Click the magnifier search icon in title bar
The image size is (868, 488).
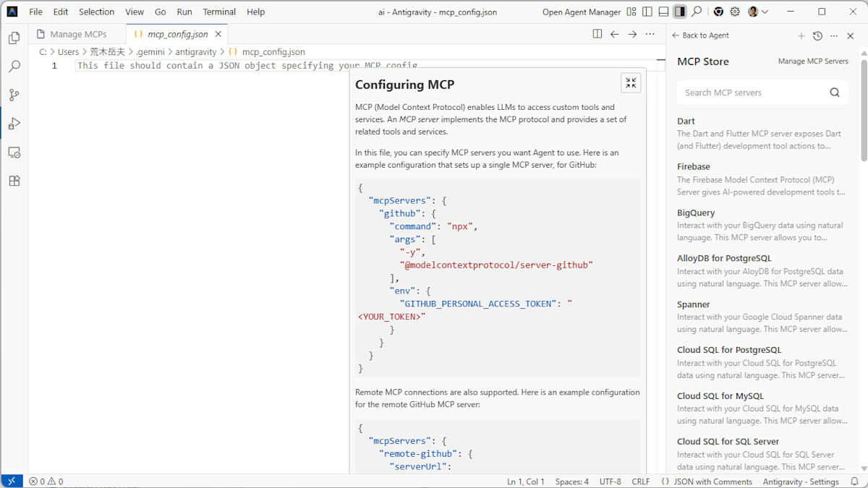click(x=697, y=12)
